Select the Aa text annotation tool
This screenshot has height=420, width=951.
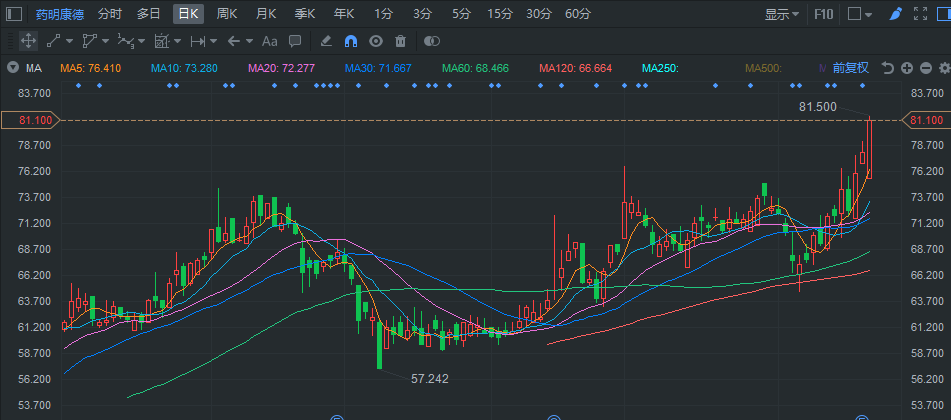coord(269,41)
